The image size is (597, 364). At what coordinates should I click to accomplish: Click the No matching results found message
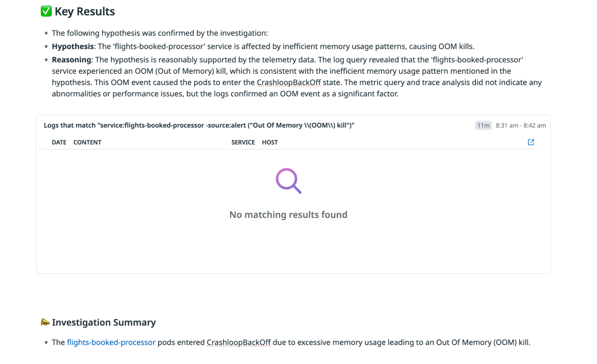pos(288,214)
